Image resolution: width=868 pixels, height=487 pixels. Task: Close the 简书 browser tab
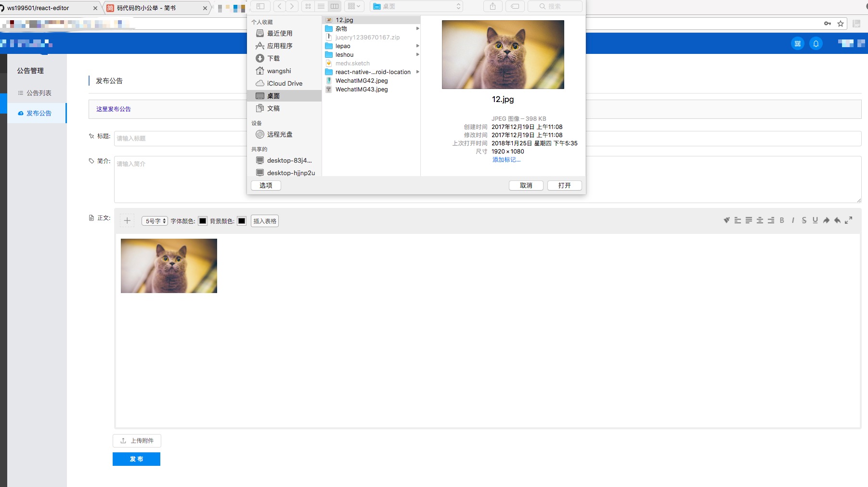pyautogui.click(x=205, y=8)
